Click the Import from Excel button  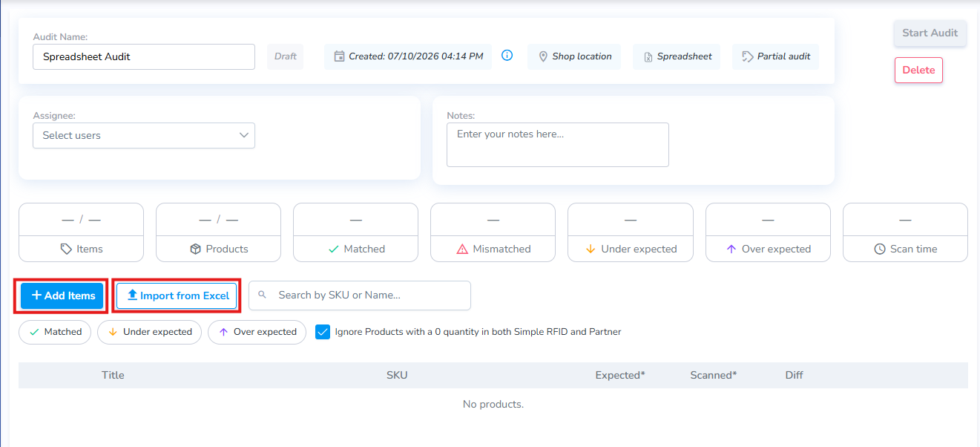coord(177,296)
